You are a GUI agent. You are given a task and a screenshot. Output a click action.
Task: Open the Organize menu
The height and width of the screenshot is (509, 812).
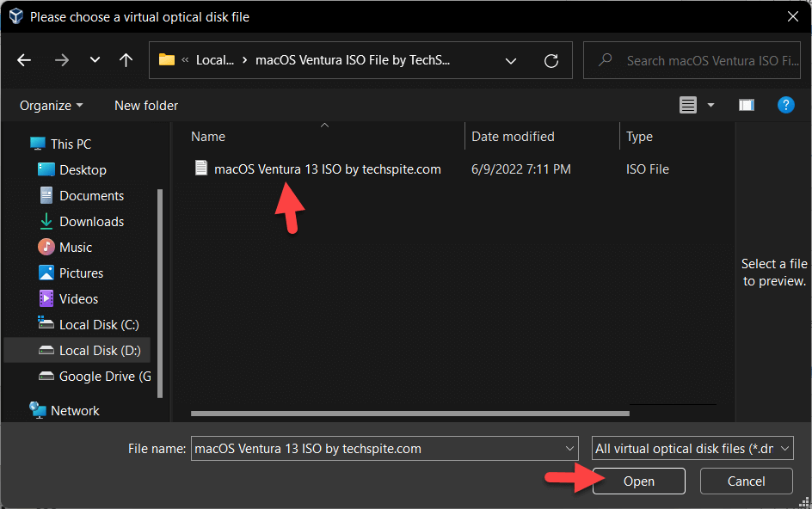click(52, 105)
